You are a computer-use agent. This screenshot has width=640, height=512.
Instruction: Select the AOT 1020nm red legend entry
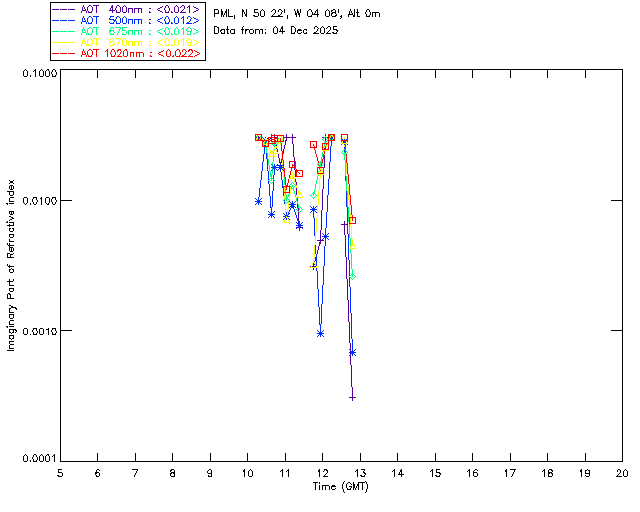tap(127, 53)
